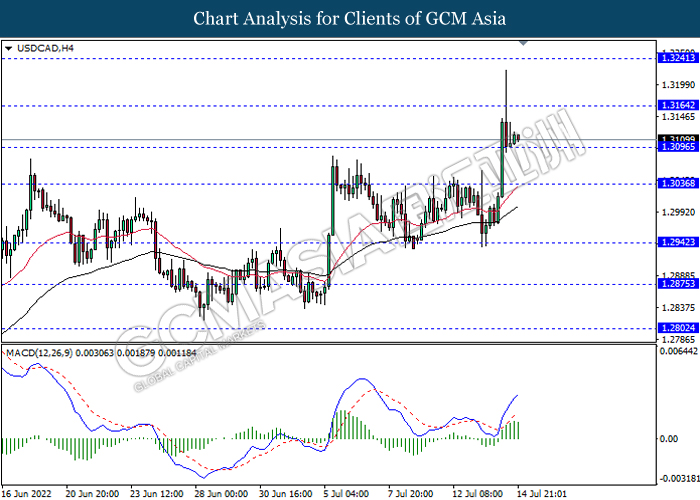This screenshot has width=700, height=500.
Task: Click the 1.28375 price axis value
Action: click(x=679, y=308)
